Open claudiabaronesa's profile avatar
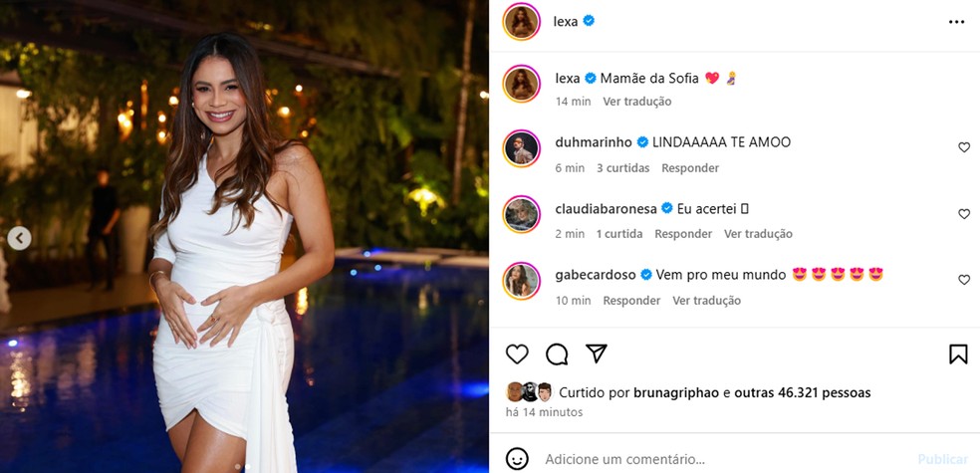980x473 pixels. coord(521,214)
